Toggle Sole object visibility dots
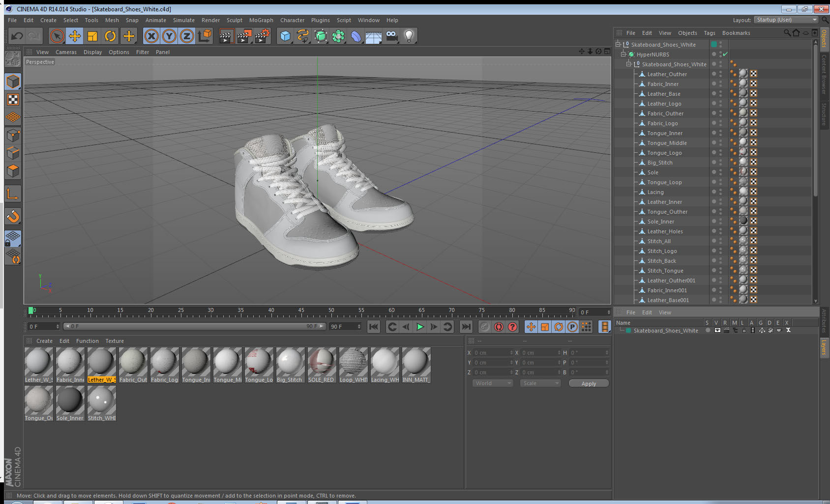The width and height of the screenshot is (830, 504). pos(721,172)
